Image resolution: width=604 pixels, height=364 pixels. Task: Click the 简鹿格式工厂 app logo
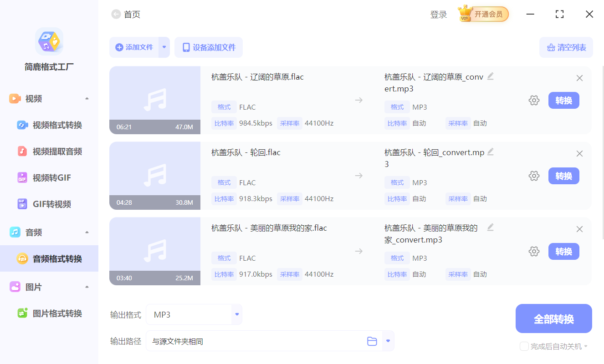49,41
